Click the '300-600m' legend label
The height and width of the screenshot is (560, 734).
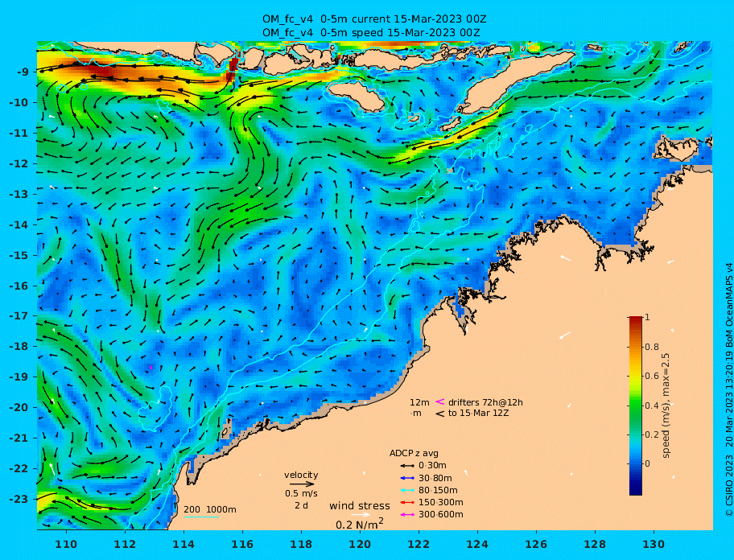point(440,515)
